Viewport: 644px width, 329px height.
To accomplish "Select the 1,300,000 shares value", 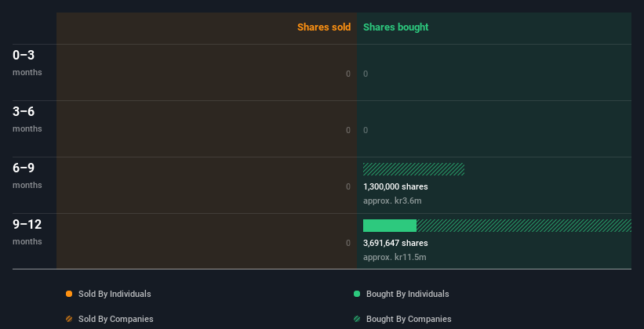I will click(x=395, y=186).
